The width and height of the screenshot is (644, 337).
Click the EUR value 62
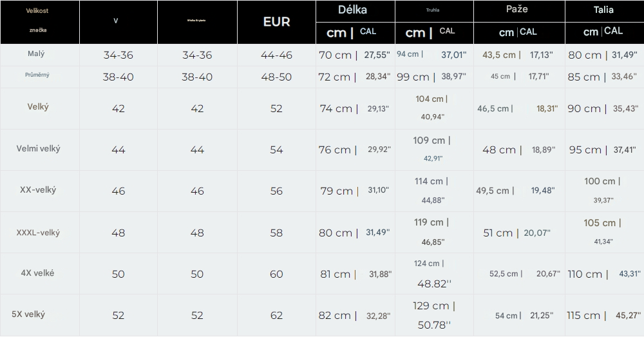[276, 316]
